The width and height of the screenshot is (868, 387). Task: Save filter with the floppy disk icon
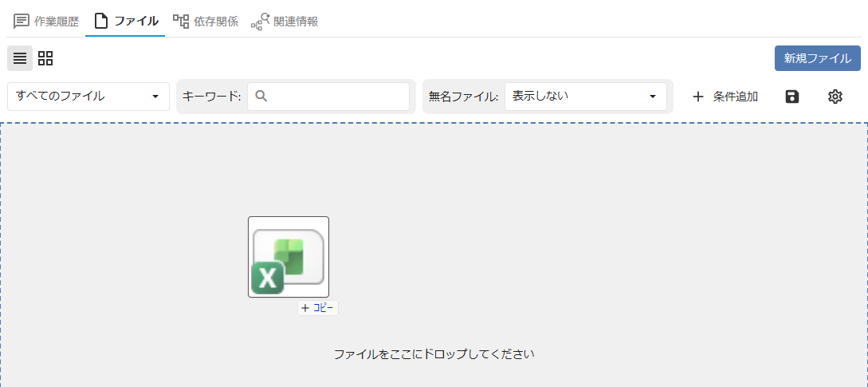click(792, 97)
